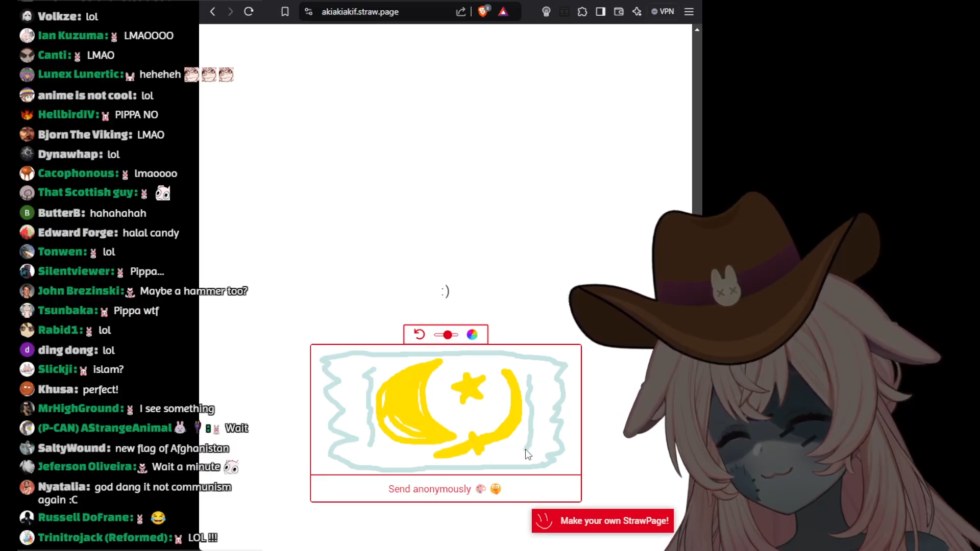The image size is (980, 551).
Task: Undo the last drawing stroke
Action: (x=419, y=334)
